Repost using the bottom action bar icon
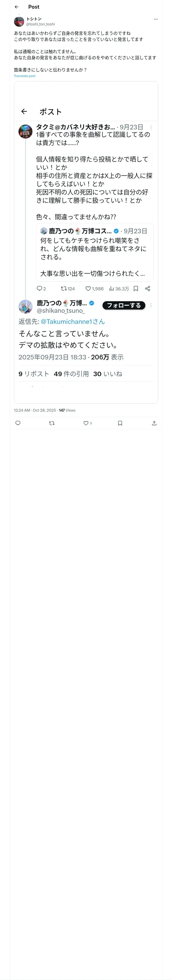The width and height of the screenshot is (172, 980). pos(52,423)
